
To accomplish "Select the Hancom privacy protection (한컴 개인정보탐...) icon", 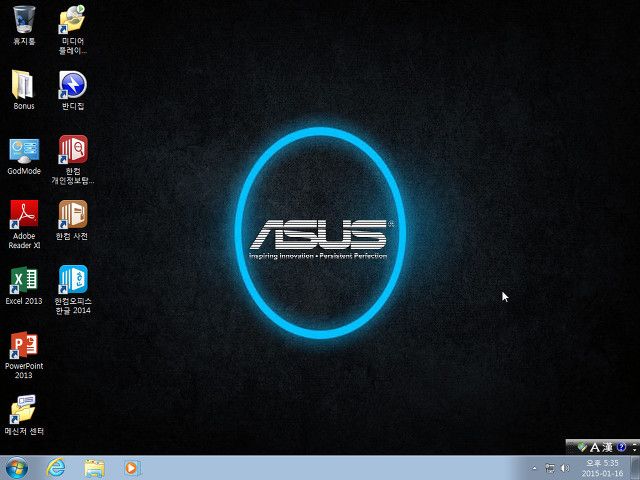I will point(73,160).
